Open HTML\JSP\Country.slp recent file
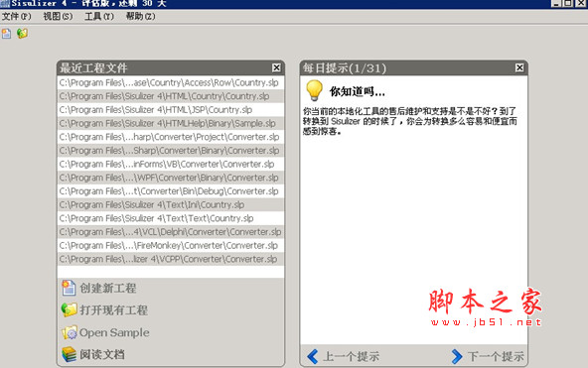 click(171, 110)
